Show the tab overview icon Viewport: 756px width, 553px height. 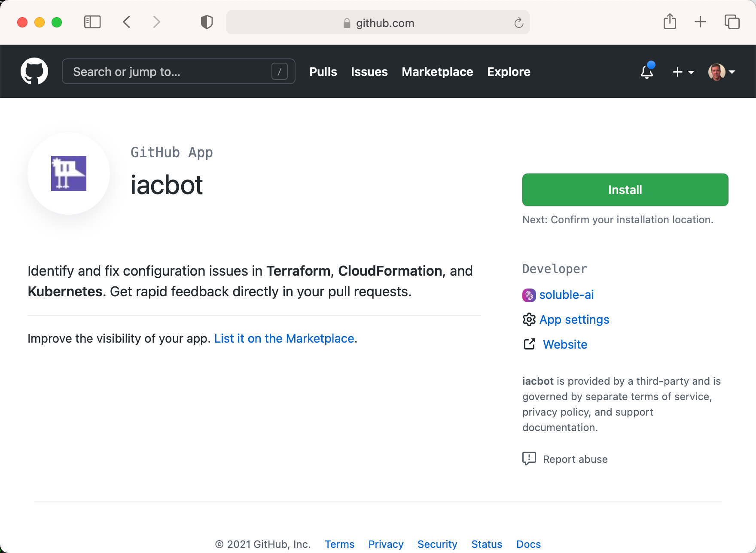coord(732,22)
